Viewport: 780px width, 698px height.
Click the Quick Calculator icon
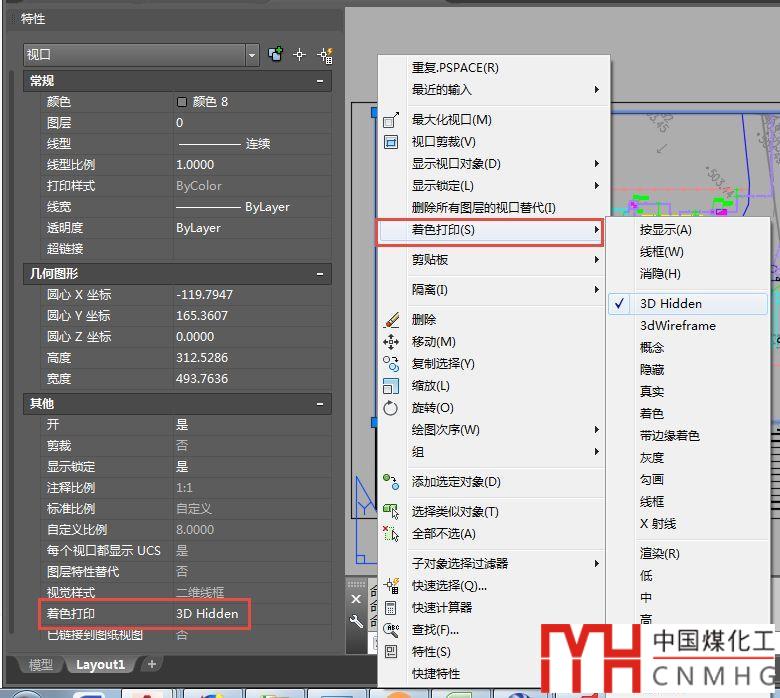(391, 608)
